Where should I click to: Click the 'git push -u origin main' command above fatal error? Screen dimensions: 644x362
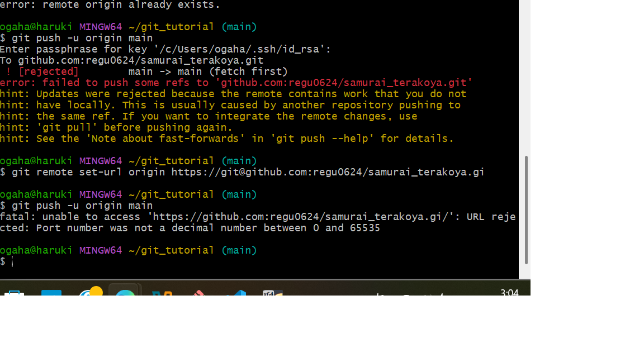77,206
